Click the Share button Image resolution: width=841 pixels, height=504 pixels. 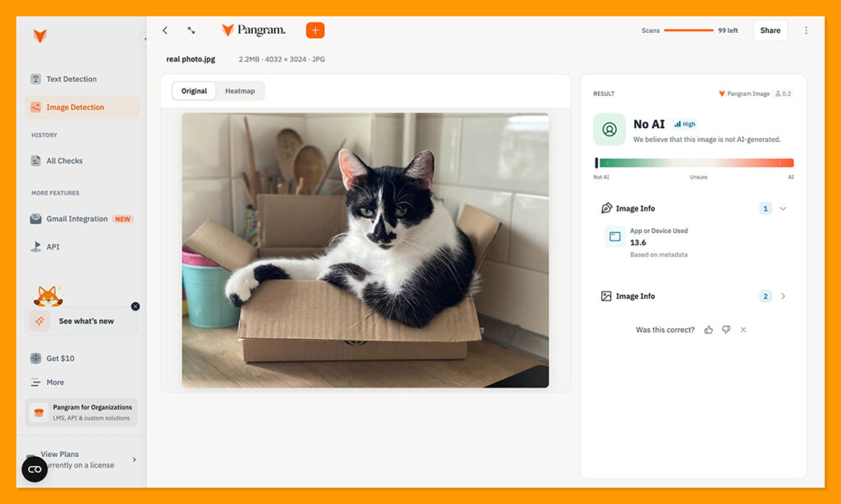coord(770,30)
